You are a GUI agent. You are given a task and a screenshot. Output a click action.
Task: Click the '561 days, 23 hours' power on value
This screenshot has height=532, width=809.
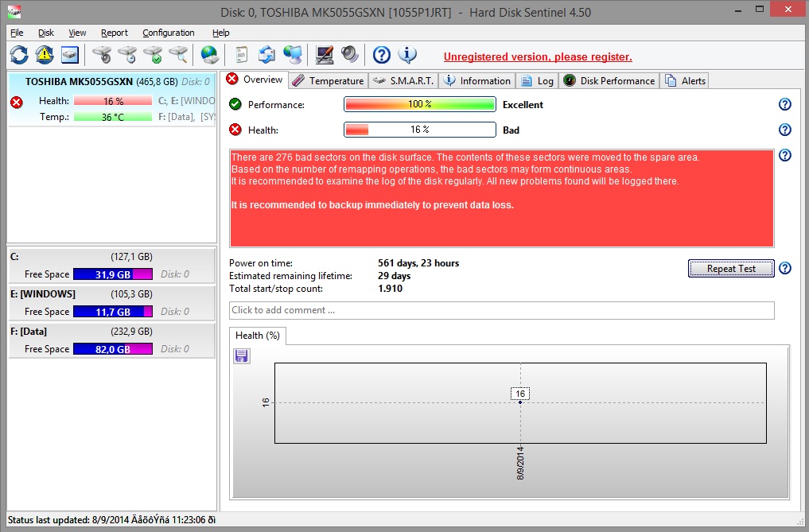418,263
